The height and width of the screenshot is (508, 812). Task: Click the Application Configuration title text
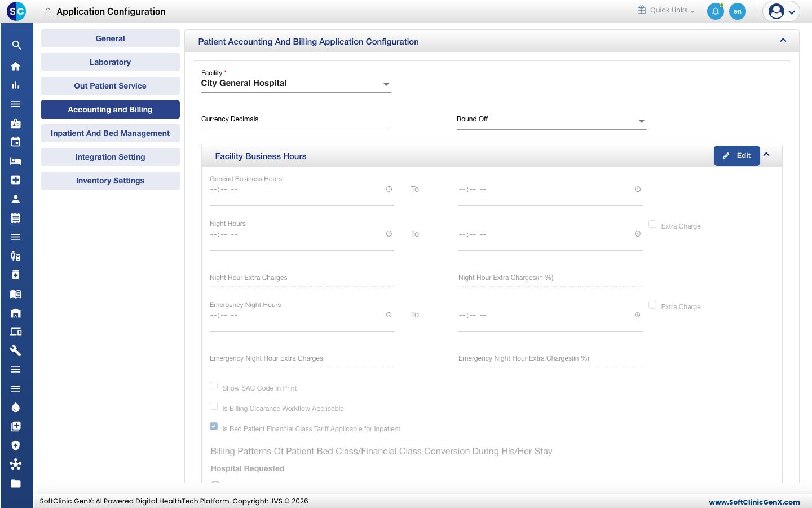point(111,11)
